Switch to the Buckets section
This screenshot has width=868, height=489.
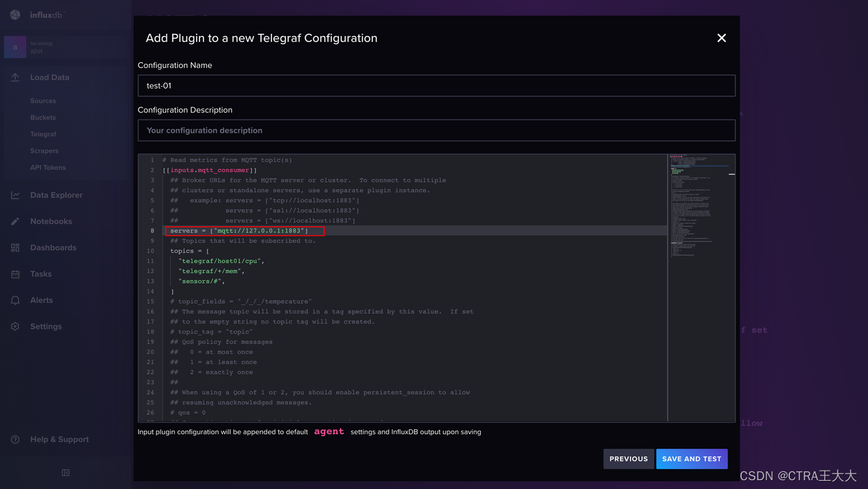[x=43, y=117]
